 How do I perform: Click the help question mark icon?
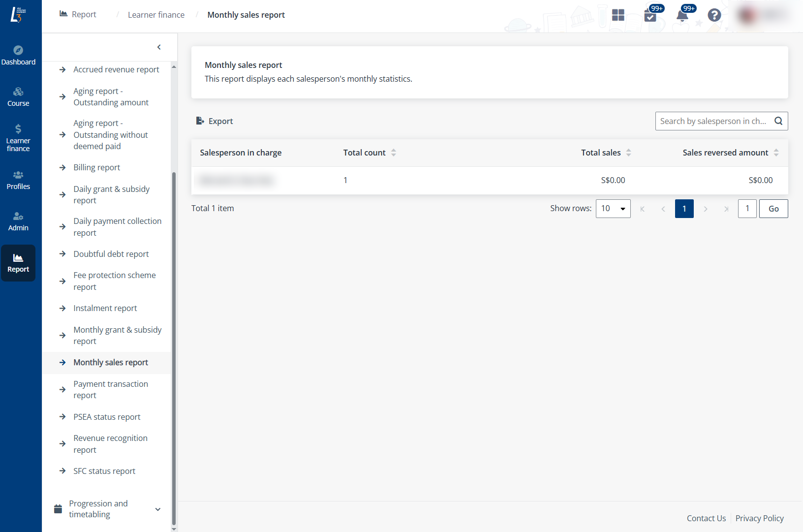pyautogui.click(x=714, y=15)
